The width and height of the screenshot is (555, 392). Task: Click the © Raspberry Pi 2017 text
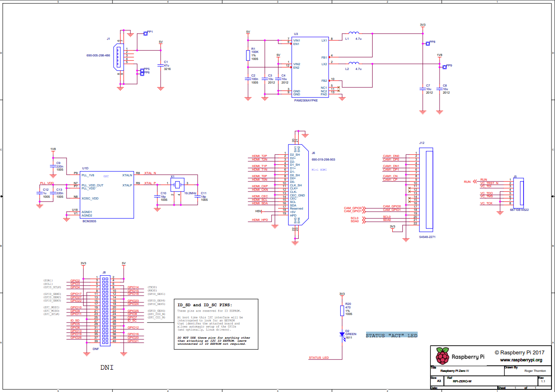click(520, 352)
